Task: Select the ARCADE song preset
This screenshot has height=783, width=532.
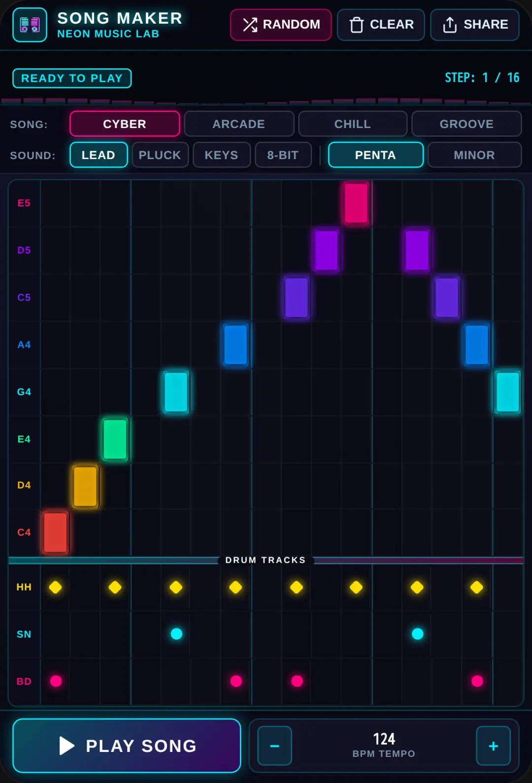Action: 239,124
